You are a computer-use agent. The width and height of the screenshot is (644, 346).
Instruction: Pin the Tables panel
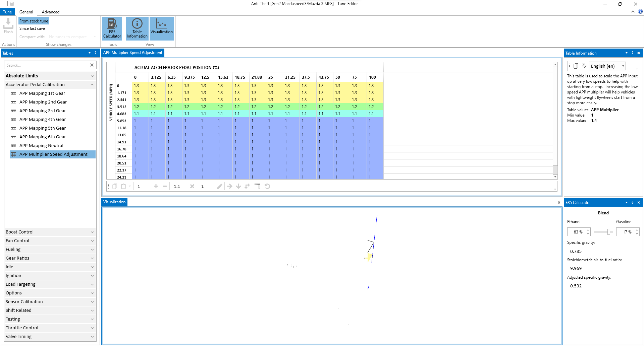click(96, 53)
